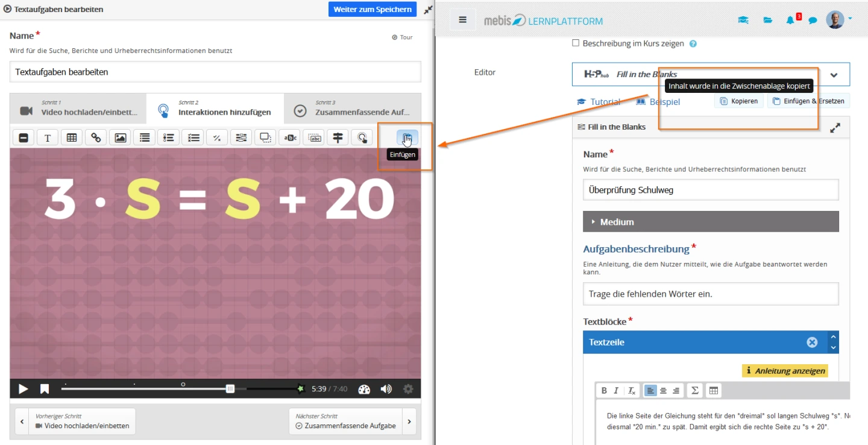Switch to Schritt 1 Video hochladen tab
Viewport: 868px width, 445px height.
(x=78, y=108)
